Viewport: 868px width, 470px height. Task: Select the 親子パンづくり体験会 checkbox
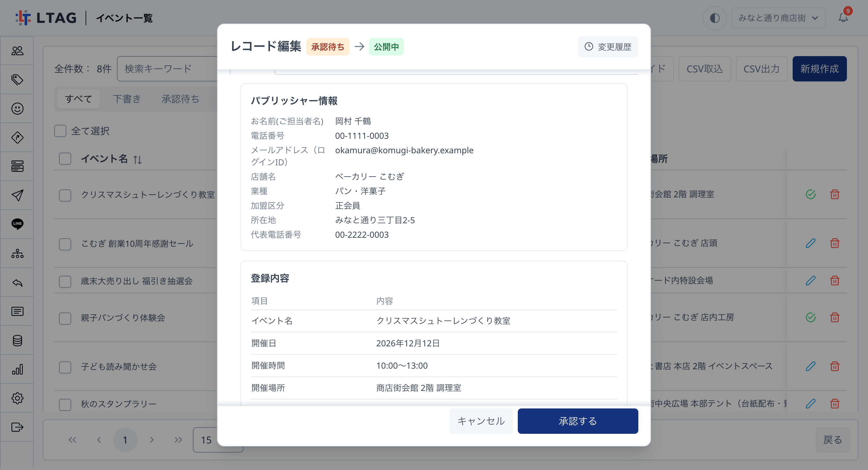pyautogui.click(x=65, y=318)
